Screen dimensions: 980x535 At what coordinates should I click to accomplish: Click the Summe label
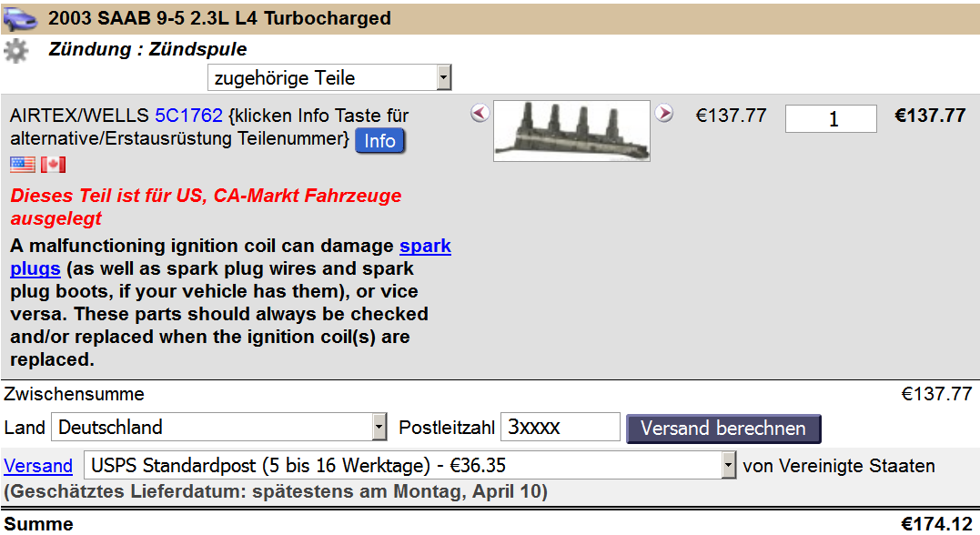38,524
